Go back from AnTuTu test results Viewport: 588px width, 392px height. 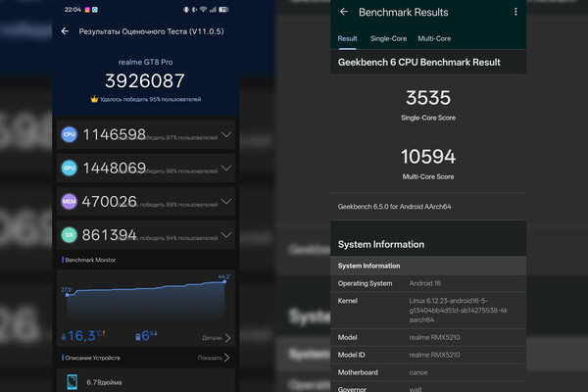tap(65, 31)
